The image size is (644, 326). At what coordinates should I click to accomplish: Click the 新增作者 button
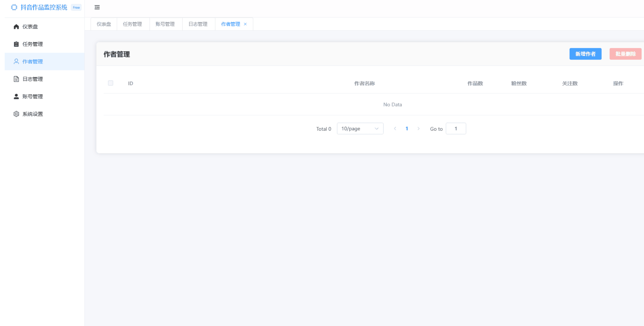585,54
